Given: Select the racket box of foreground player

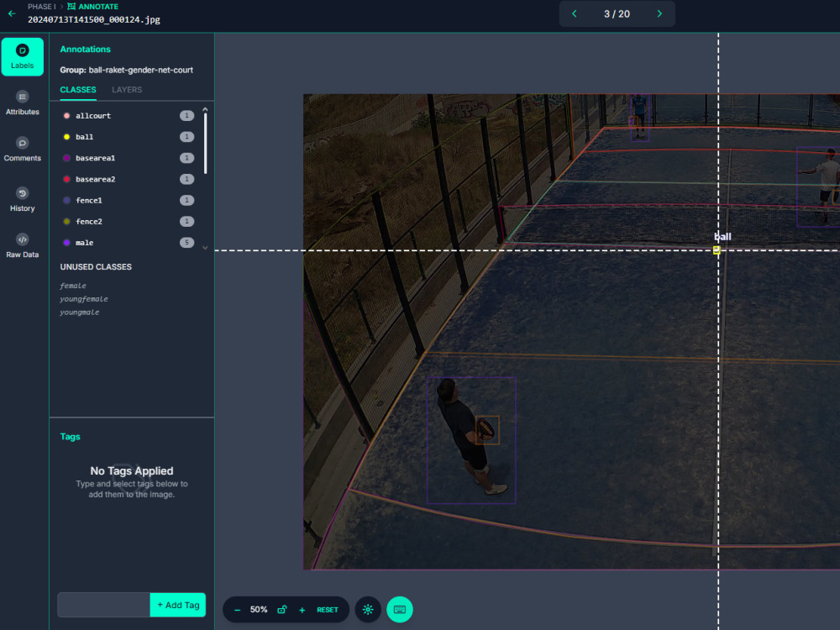Looking at the screenshot, I should tap(487, 430).
